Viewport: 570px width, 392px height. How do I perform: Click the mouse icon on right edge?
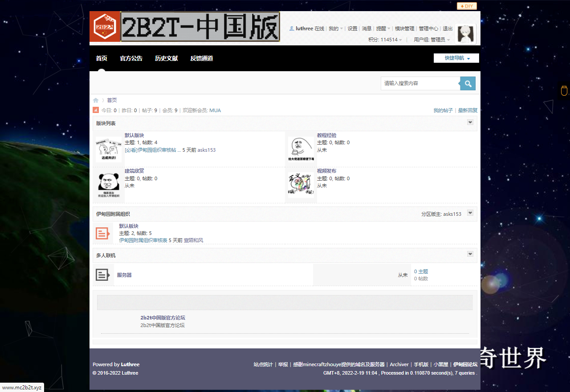tap(564, 90)
